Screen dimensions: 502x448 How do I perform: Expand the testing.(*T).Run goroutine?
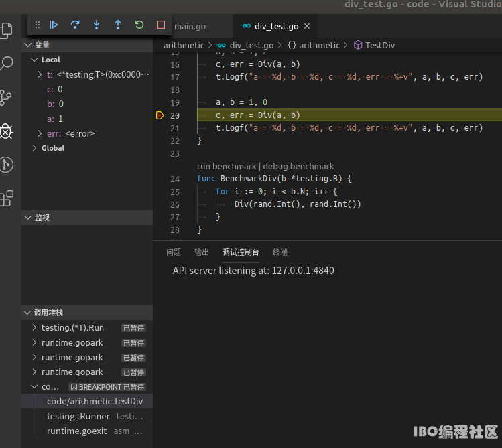tap(34, 327)
